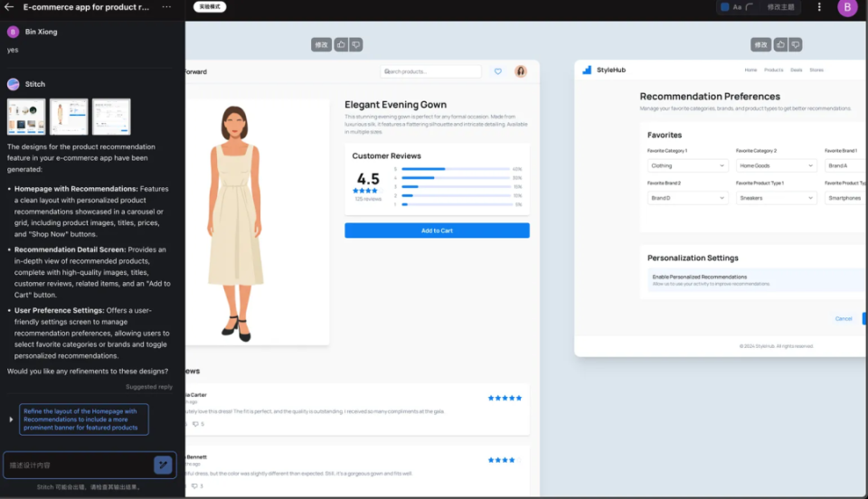The width and height of the screenshot is (868, 499).
Task: Open the user profile photo in product page
Action: pos(521,71)
